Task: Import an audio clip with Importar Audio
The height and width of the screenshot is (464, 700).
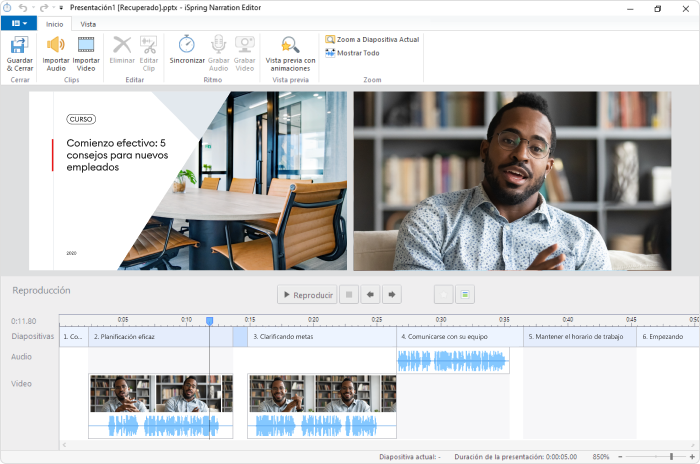Action: (56, 54)
